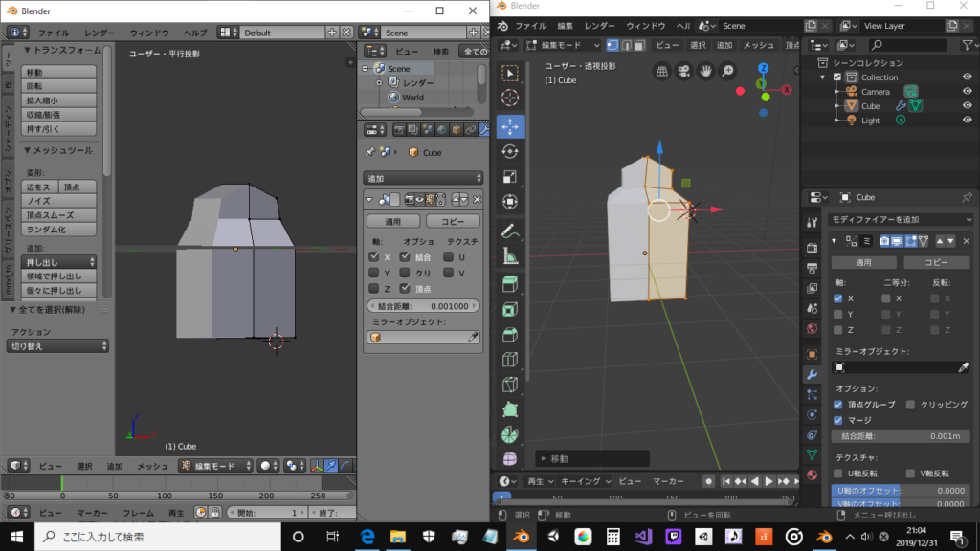Choose the Scale tool icon
This screenshot has width=980, height=551.
point(510,176)
